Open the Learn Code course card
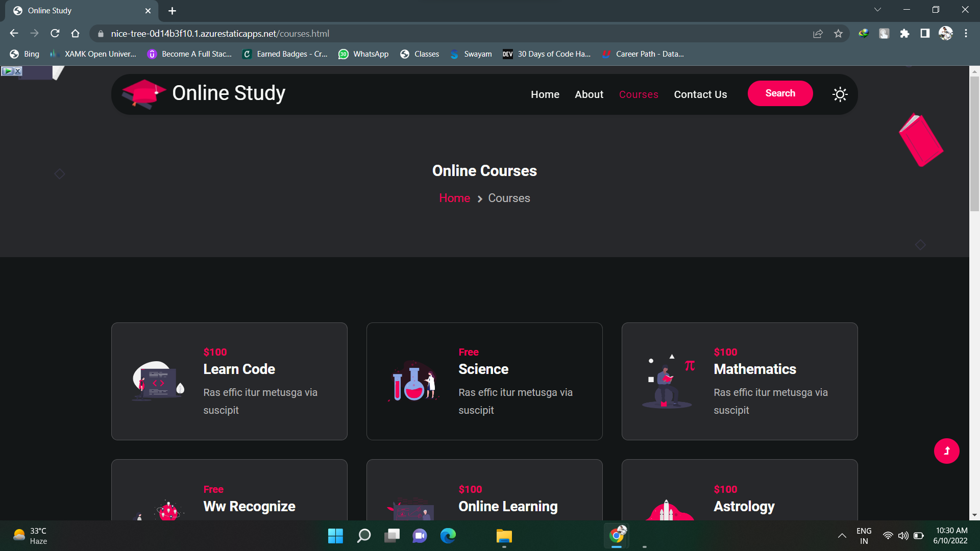 [229, 381]
